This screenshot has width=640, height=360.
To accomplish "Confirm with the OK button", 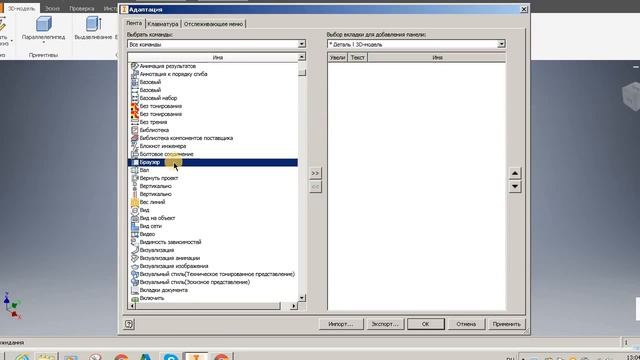I will pyautogui.click(x=426, y=324).
